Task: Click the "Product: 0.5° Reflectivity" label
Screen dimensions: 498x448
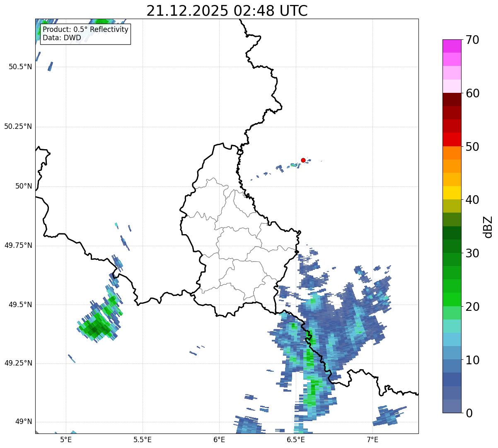Action: [x=85, y=30]
